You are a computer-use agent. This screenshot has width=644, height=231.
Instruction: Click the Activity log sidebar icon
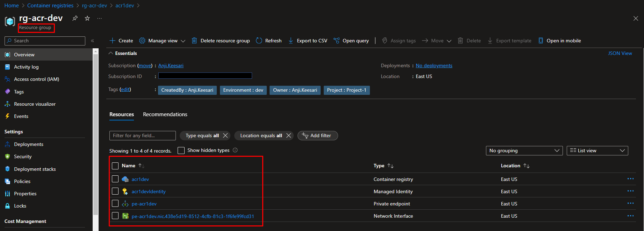[x=7, y=67]
